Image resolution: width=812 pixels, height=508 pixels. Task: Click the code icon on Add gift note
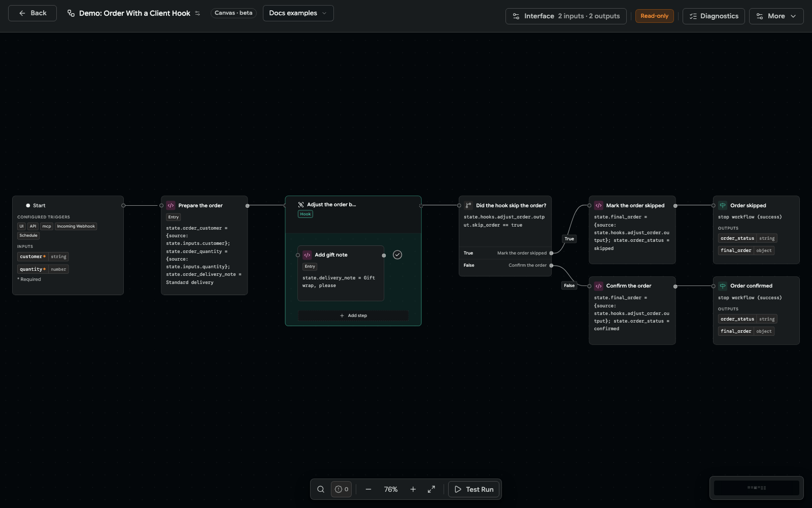click(307, 255)
